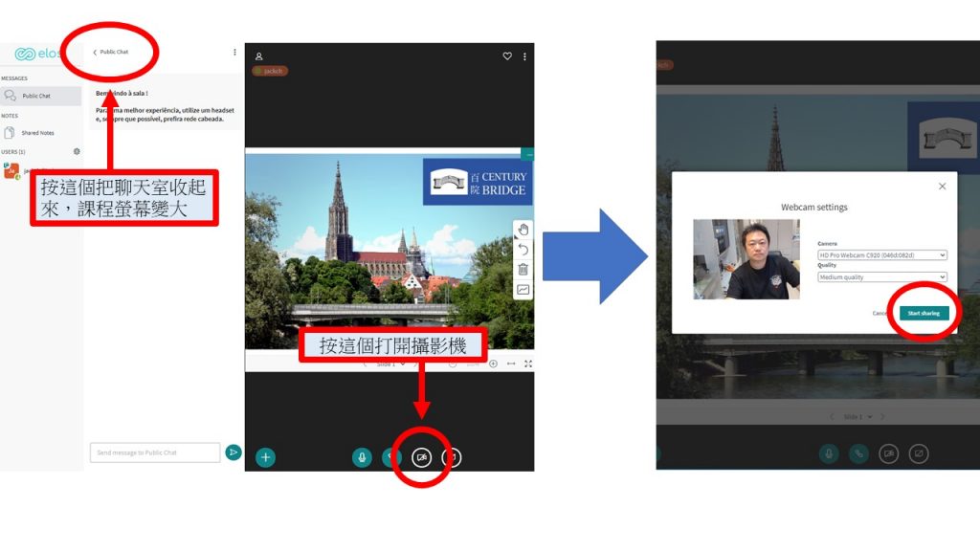Mute the microphone in left screenshot

(362, 457)
